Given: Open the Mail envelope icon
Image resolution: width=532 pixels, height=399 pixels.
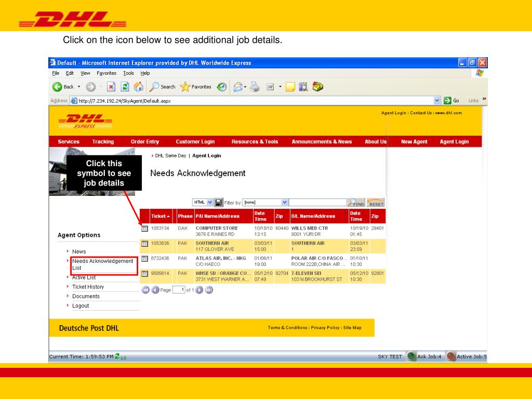Looking at the screenshot, I should pos(238,87).
